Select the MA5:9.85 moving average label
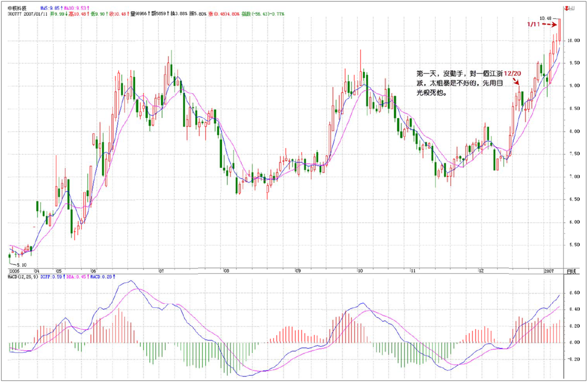The height and width of the screenshot is (382, 588). point(50,8)
